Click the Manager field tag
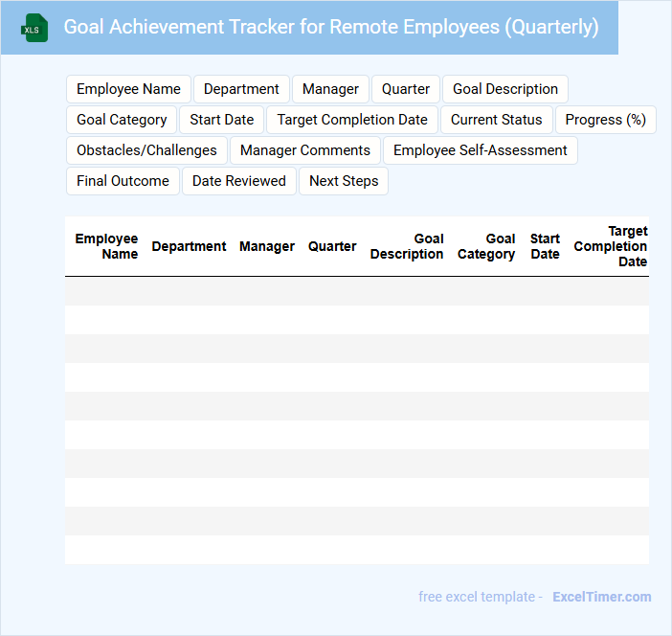Viewport: 672px width, 636px height. [330, 89]
